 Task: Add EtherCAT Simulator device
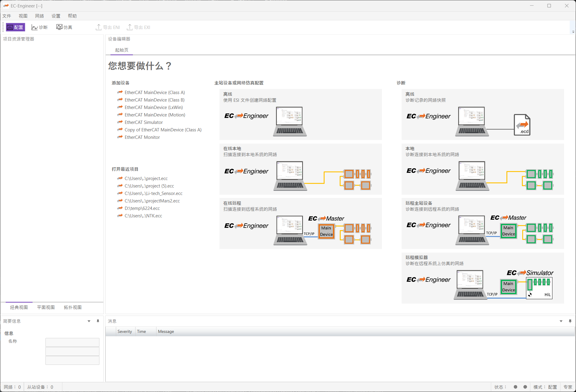(x=144, y=122)
